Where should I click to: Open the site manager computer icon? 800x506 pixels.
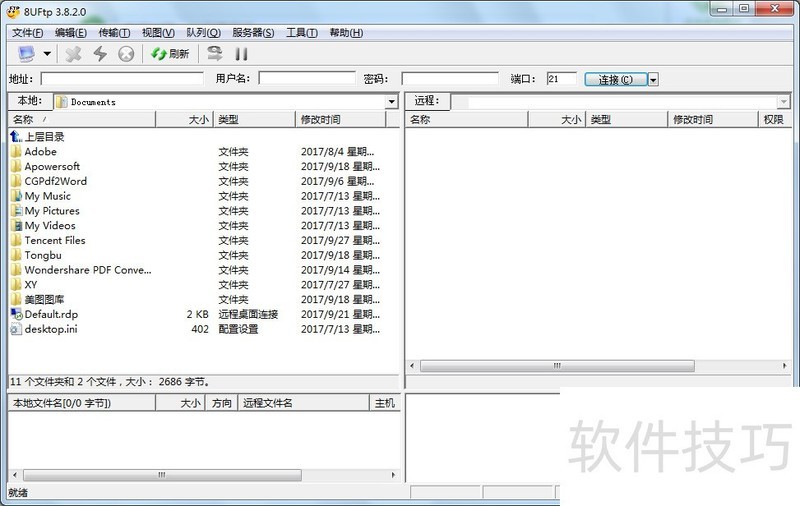pos(26,54)
